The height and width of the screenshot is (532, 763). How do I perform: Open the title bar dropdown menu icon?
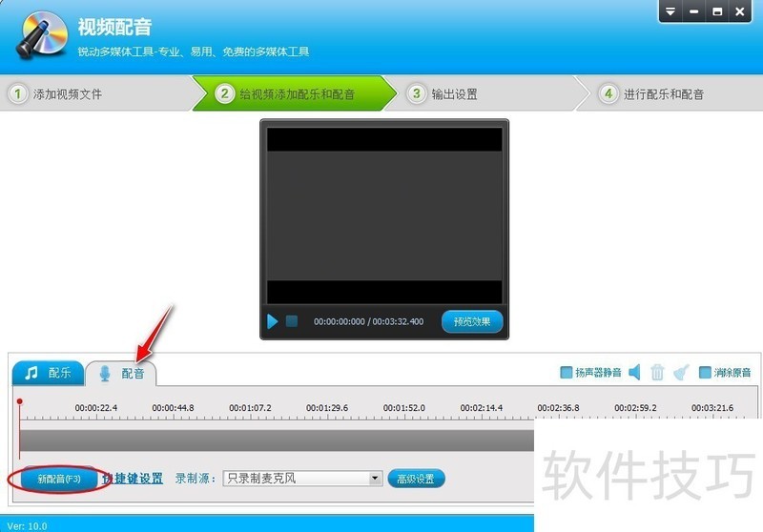(670, 11)
